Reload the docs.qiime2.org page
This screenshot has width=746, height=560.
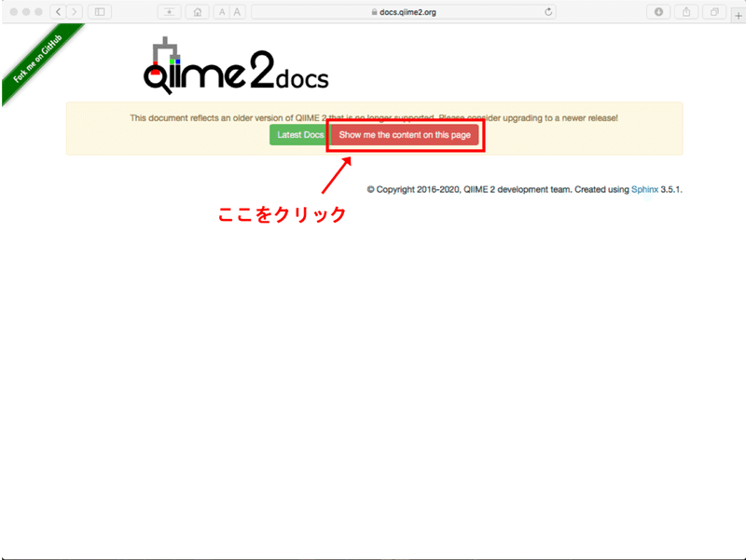tap(547, 12)
